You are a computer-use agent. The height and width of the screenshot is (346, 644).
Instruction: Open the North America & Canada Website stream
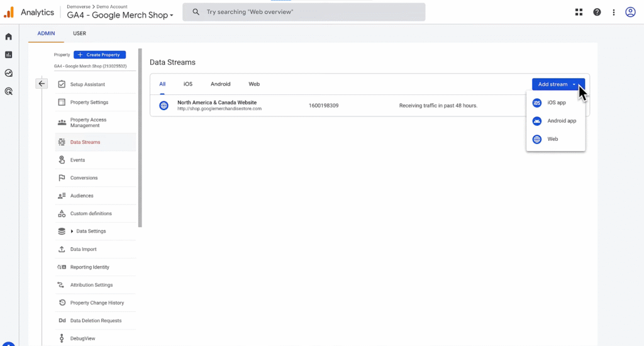coord(217,103)
